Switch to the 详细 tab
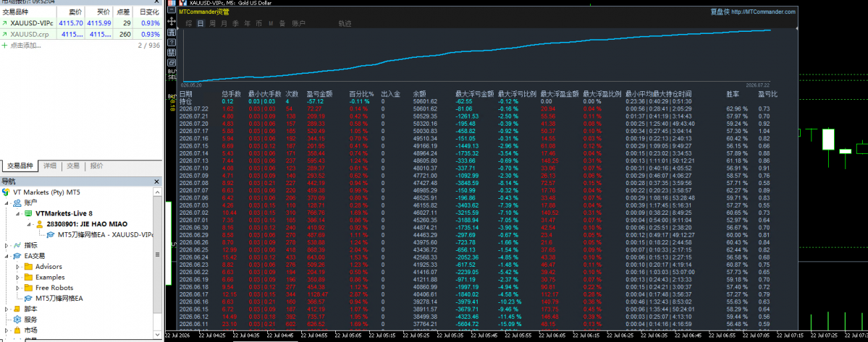This screenshot has width=868, height=342. coord(51,166)
